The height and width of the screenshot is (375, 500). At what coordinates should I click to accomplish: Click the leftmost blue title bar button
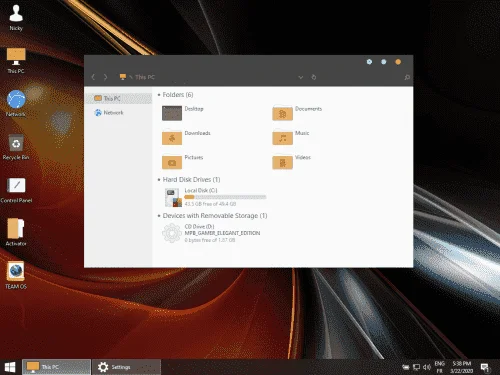pos(369,62)
